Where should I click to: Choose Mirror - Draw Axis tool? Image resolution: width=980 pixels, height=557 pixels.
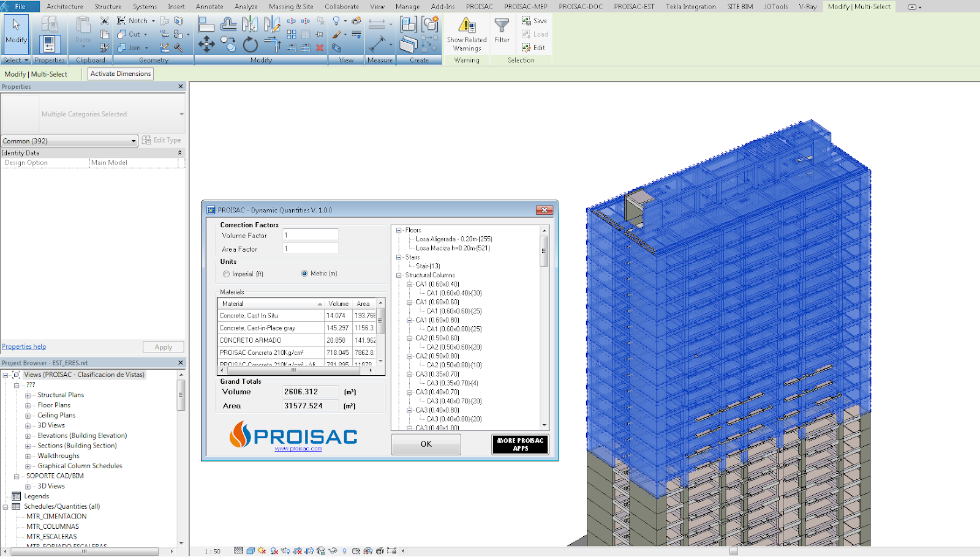(x=272, y=24)
